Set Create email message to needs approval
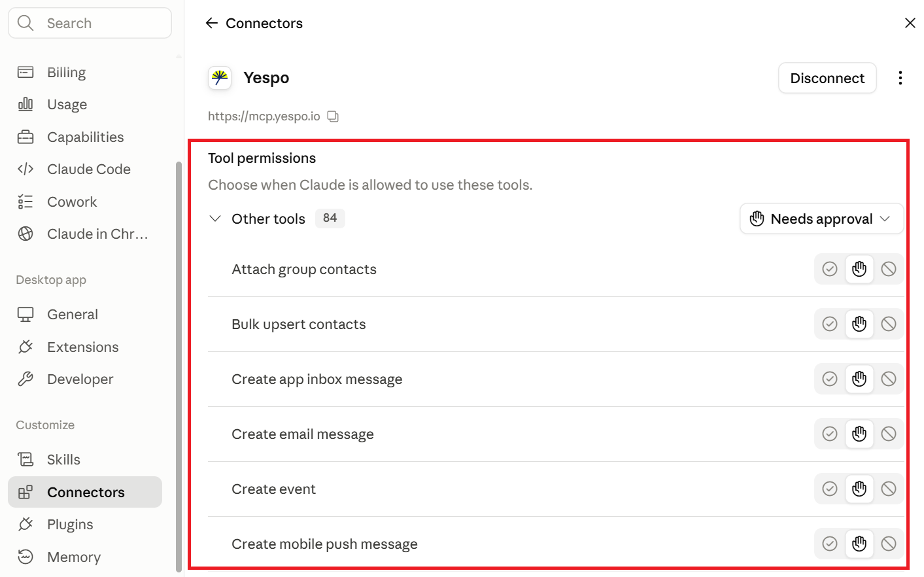924x577 pixels. (x=859, y=434)
